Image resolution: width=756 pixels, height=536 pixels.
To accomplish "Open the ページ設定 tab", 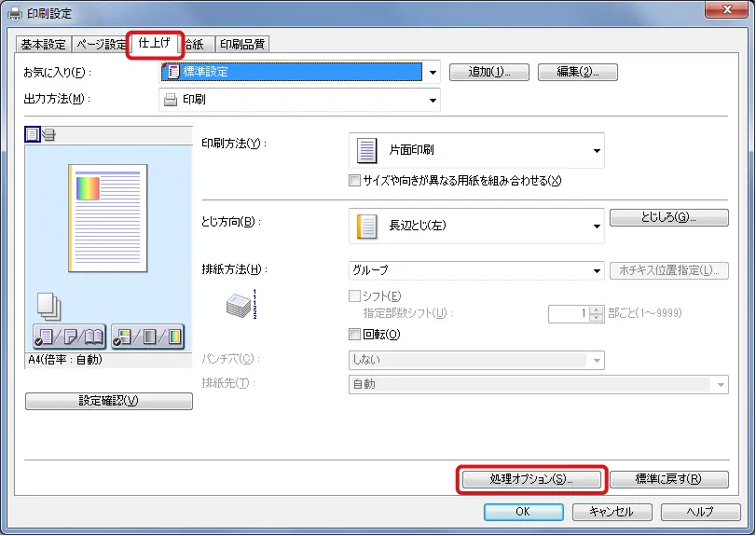I will pos(102,45).
